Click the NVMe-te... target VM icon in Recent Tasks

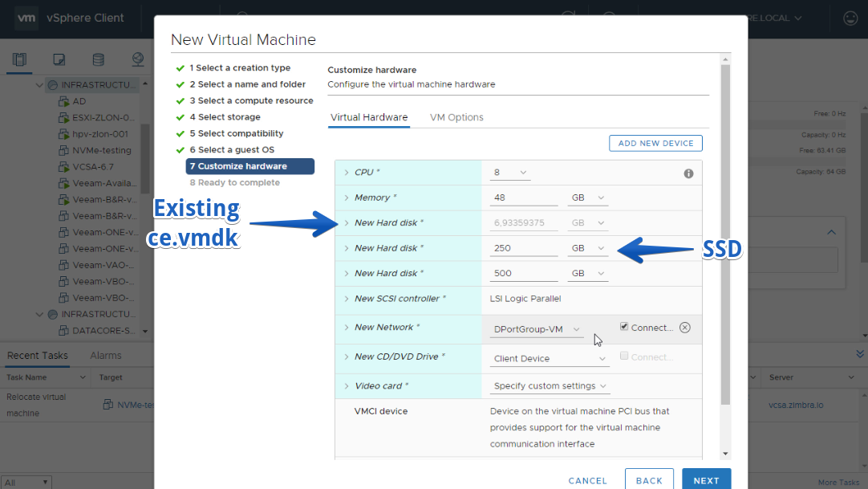[108, 405]
